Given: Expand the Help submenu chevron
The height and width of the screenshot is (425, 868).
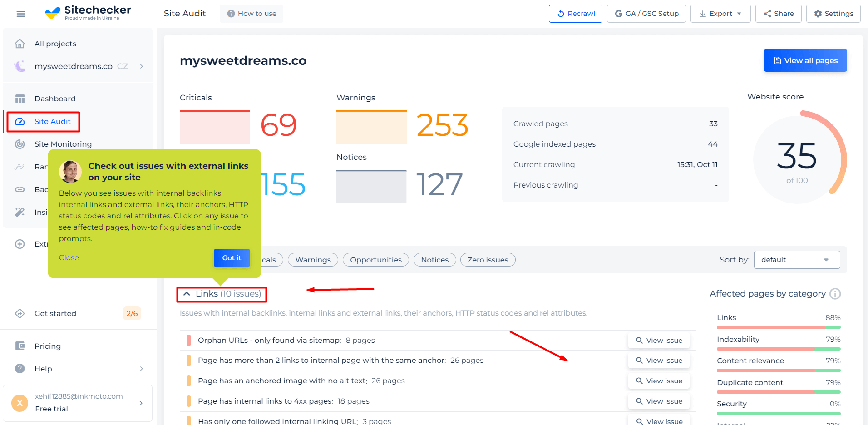Looking at the screenshot, I should pyautogui.click(x=142, y=369).
